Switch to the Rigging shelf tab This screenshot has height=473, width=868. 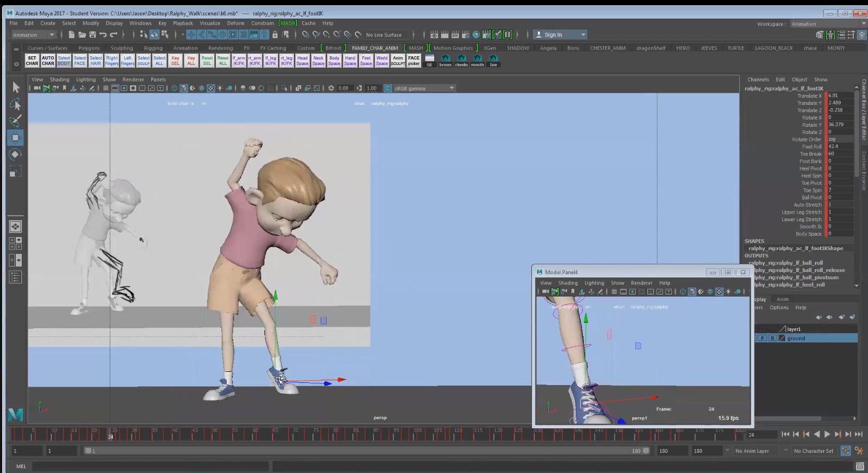coord(153,48)
